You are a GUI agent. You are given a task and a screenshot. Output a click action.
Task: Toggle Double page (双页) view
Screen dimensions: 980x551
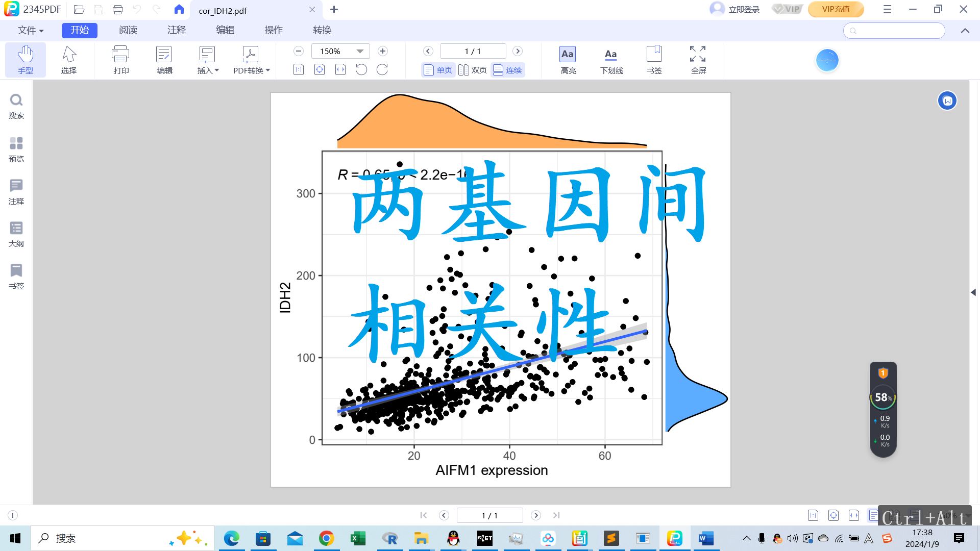pyautogui.click(x=473, y=70)
